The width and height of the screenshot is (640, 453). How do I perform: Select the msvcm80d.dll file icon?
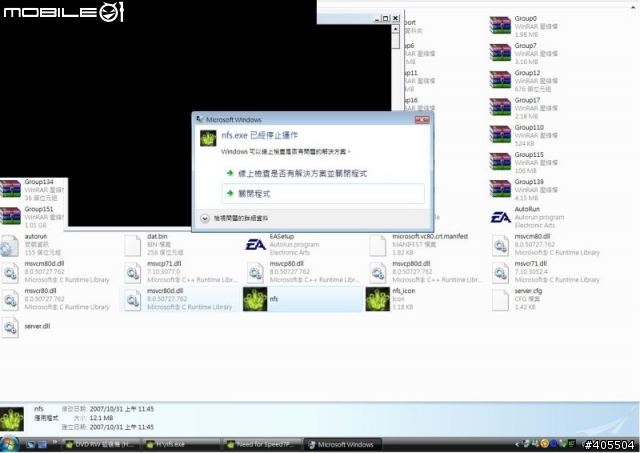10,273
